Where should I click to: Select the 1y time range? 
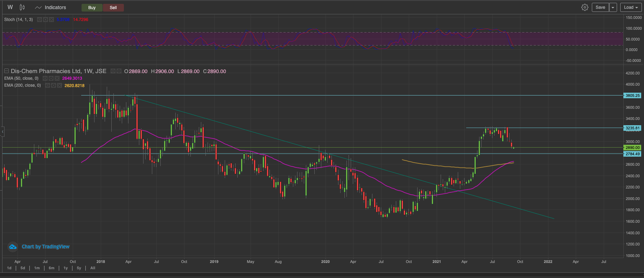pos(65,268)
